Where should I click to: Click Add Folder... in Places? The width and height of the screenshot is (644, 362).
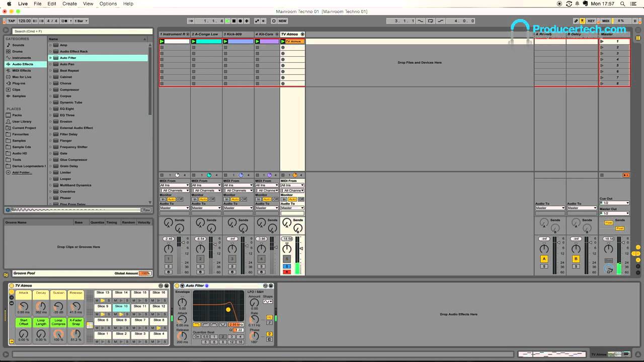click(x=22, y=172)
